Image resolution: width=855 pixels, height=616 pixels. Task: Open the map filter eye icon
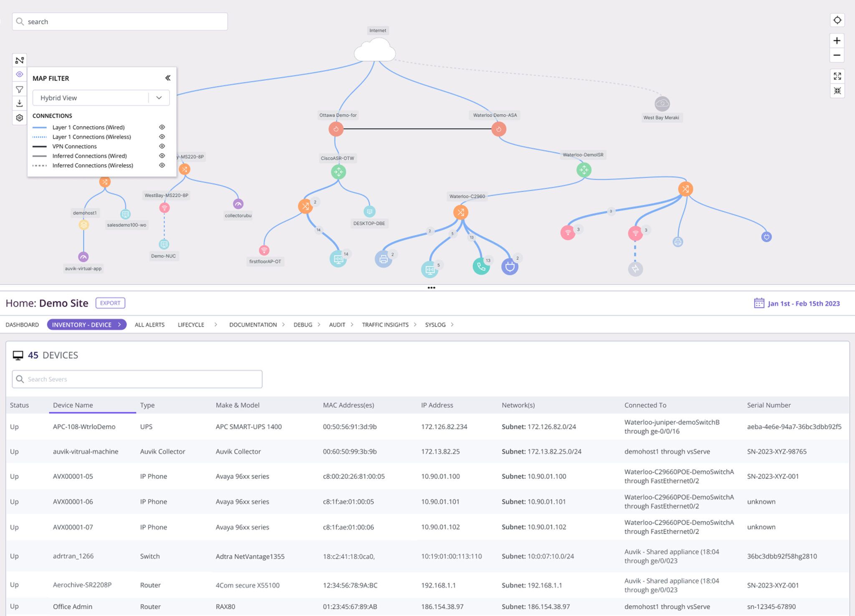19,74
